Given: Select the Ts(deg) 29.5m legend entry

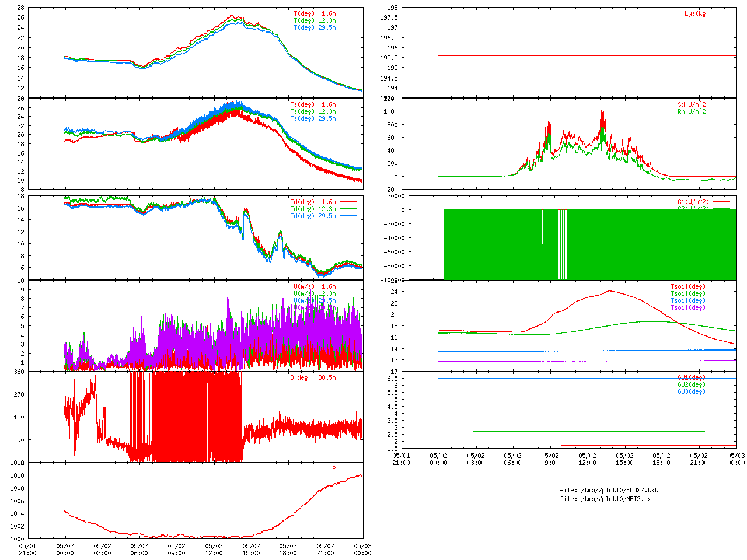Looking at the screenshot, I should click(x=313, y=118).
